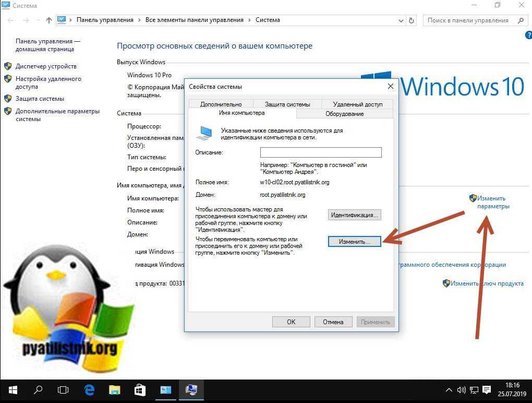Image resolution: width=532 pixels, height=403 pixels.
Task: Open Action Center notifications icon
Action: click(x=487, y=390)
